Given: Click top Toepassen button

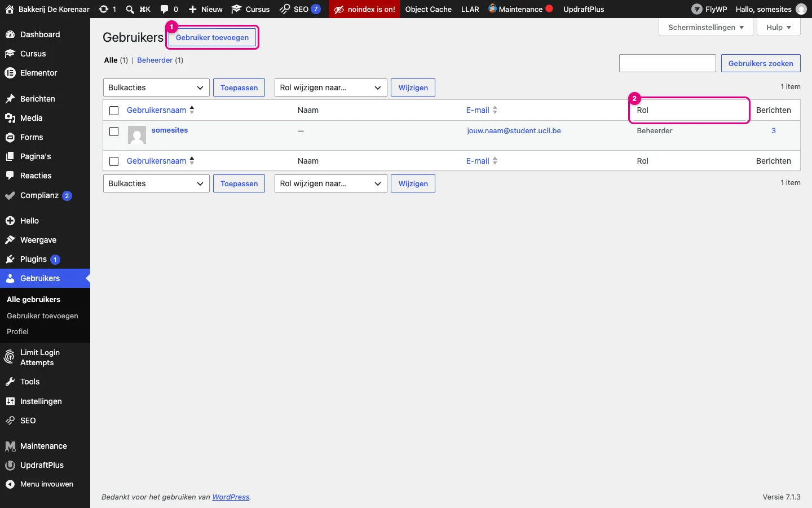Looking at the screenshot, I should click(x=239, y=87).
